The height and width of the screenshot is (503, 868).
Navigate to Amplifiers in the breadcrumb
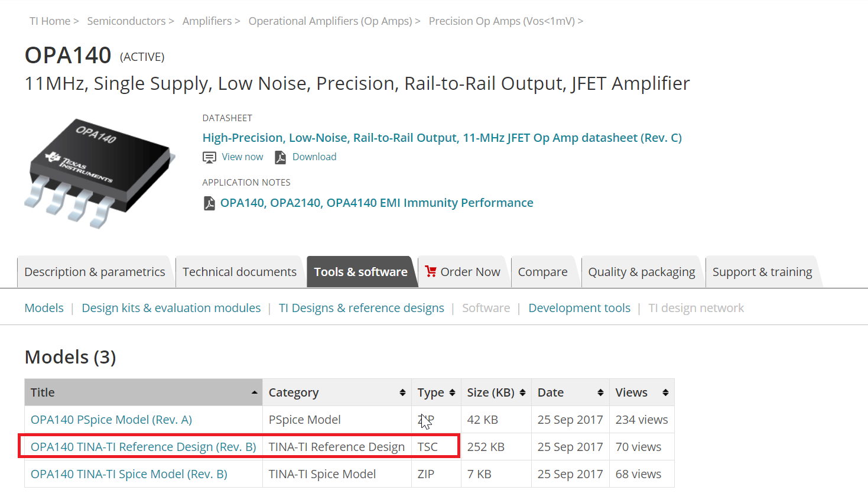(207, 21)
